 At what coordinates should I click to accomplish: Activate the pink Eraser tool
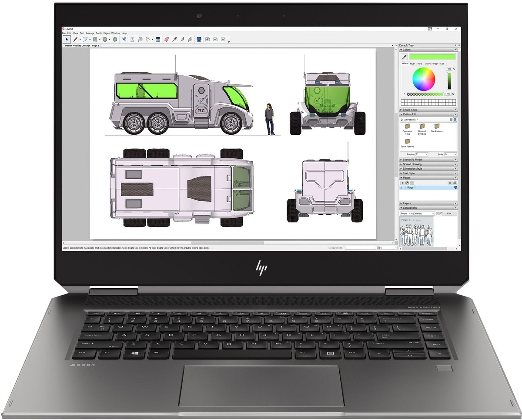167,39
